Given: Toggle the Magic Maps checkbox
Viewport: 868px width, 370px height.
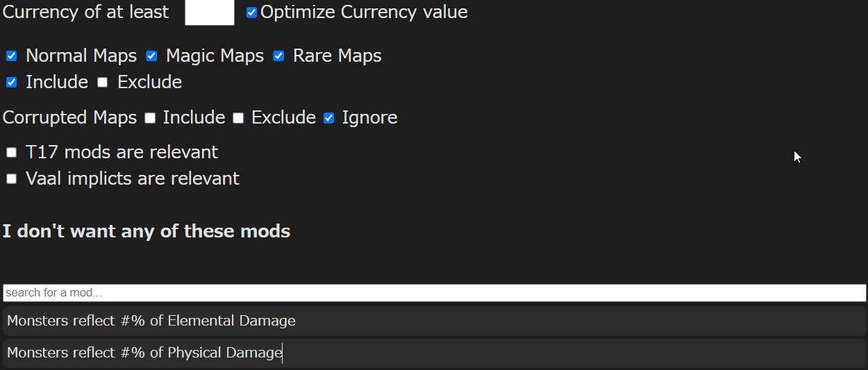Looking at the screenshot, I should (151, 56).
